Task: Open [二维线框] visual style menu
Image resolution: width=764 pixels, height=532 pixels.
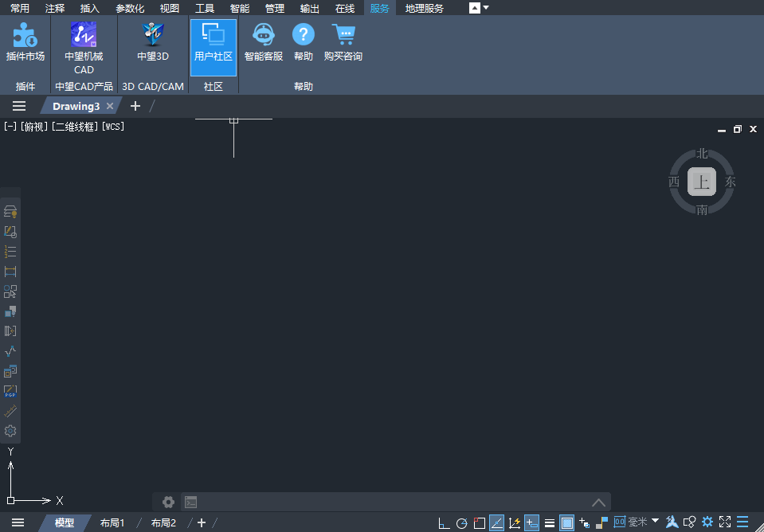Action: pos(75,126)
